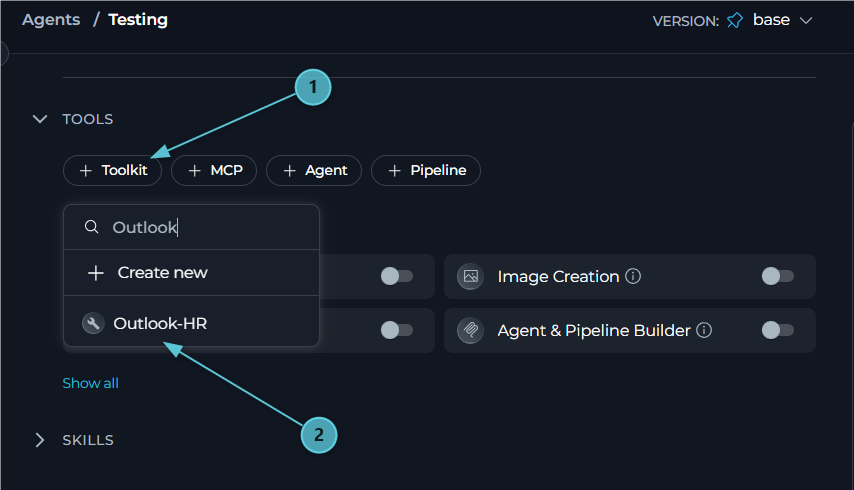
Task: Add an MCP tool
Action: pyautogui.click(x=214, y=170)
